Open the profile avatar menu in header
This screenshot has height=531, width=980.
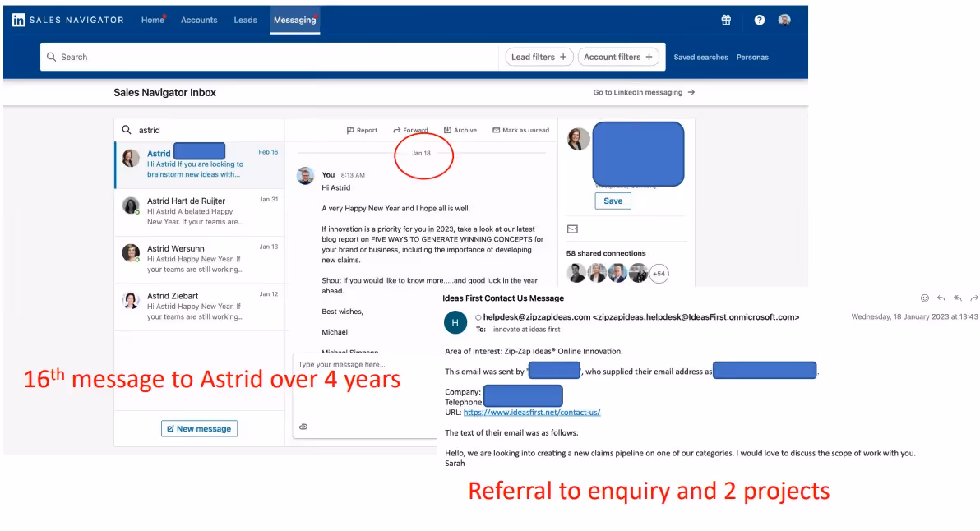pyautogui.click(x=784, y=20)
